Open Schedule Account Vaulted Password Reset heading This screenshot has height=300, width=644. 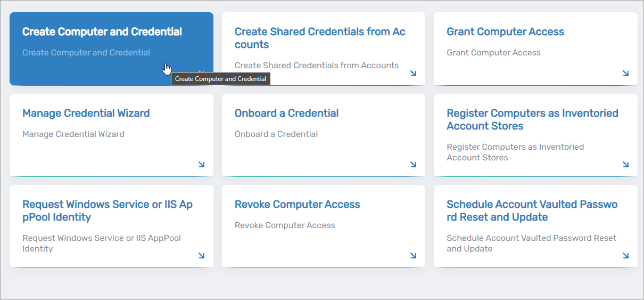[x=532, y=211]
